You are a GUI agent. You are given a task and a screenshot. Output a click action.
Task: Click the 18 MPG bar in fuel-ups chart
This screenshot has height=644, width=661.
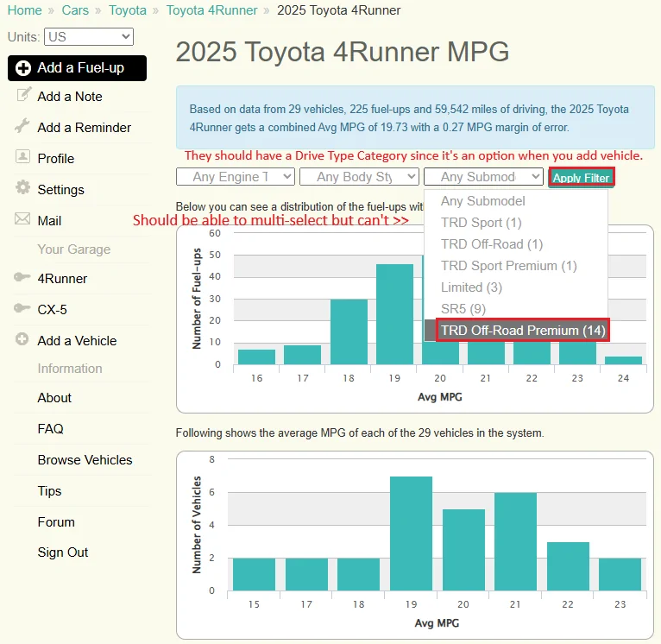click(x=349, y=331)
